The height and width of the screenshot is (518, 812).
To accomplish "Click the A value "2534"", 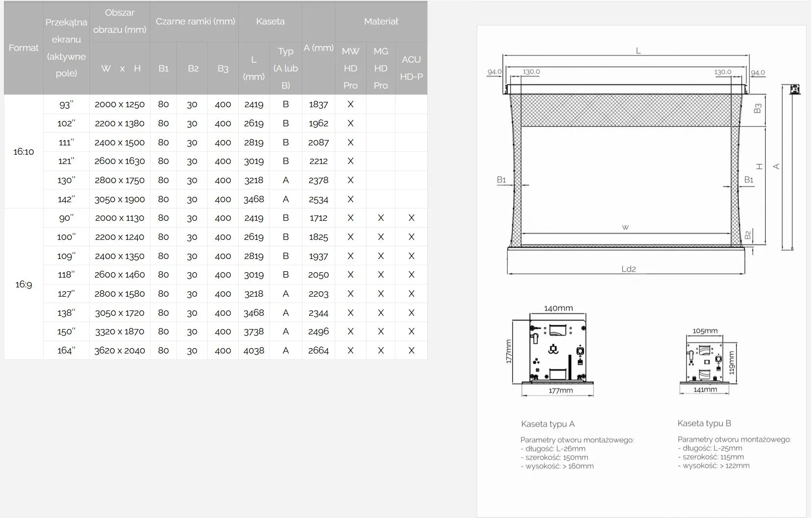I will coord(319,199).
